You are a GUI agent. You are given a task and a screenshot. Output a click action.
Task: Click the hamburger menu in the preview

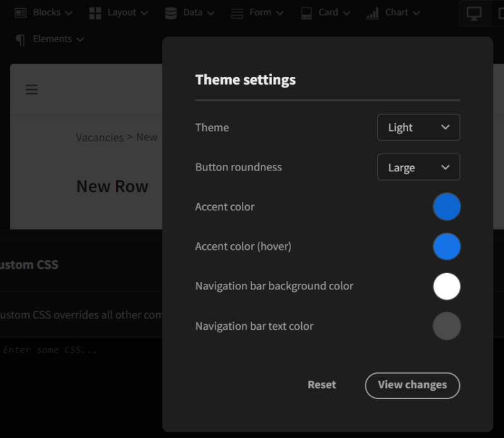[31, 89]
